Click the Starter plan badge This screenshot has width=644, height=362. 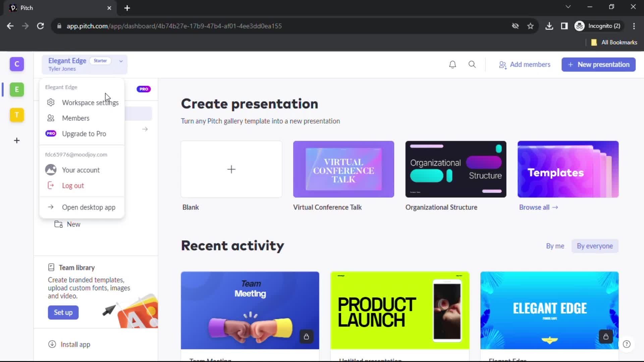pos(100,61)
